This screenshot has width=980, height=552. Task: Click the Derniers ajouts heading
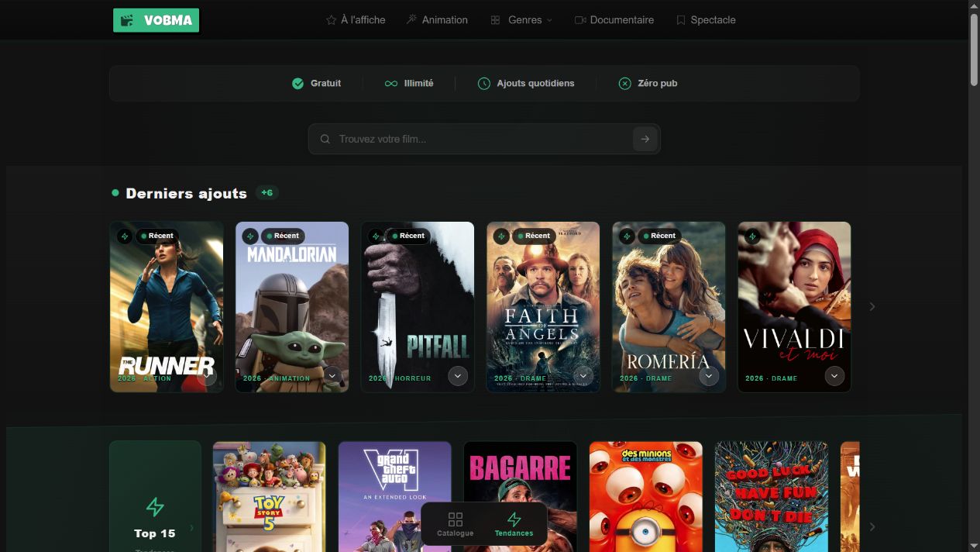click(186, 193)
